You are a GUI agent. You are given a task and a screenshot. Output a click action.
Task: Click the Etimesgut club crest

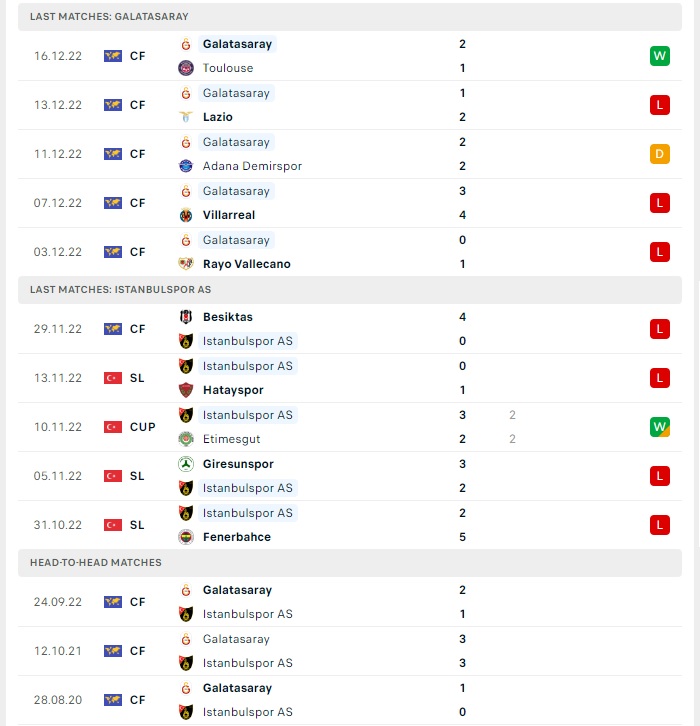coord(186,439)
